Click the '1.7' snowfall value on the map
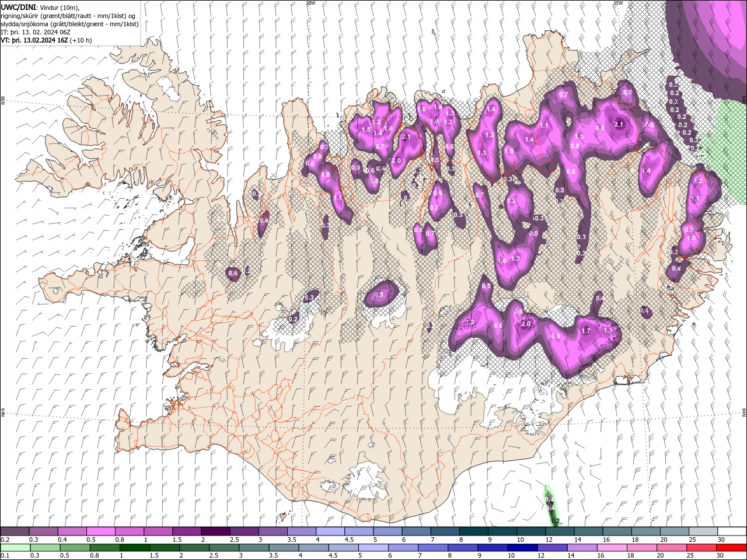This screenshot has width=747, height=560. point(587,331)
